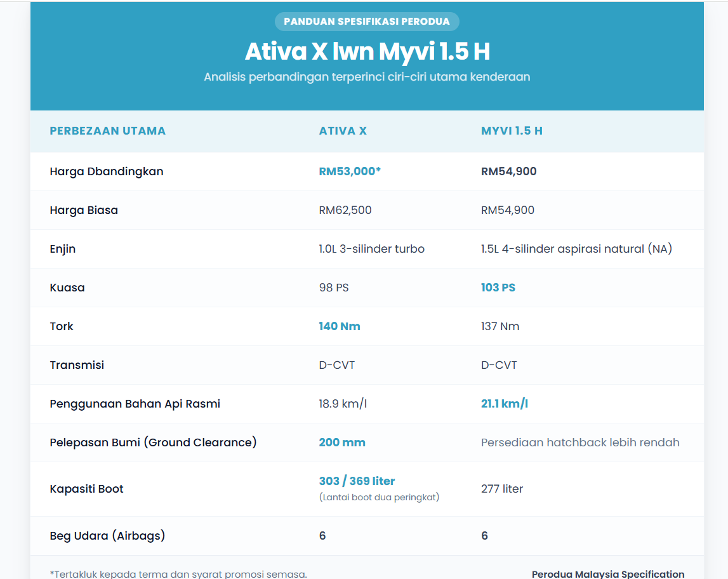This screenshot has height=579, width=728.
Task: Click the highlighted '103 PS' value
Action: pyautogui.click(x=498, y=288)
